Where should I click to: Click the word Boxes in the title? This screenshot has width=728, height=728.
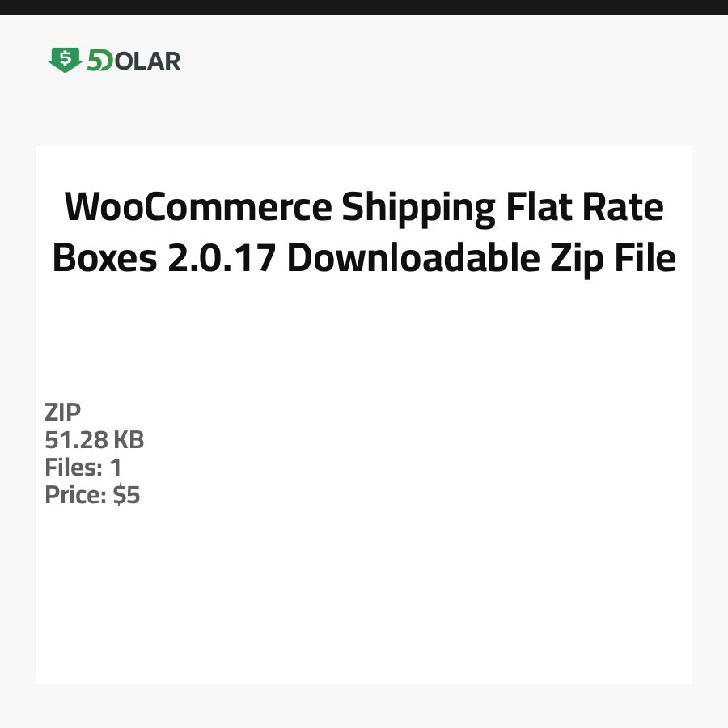102,260
